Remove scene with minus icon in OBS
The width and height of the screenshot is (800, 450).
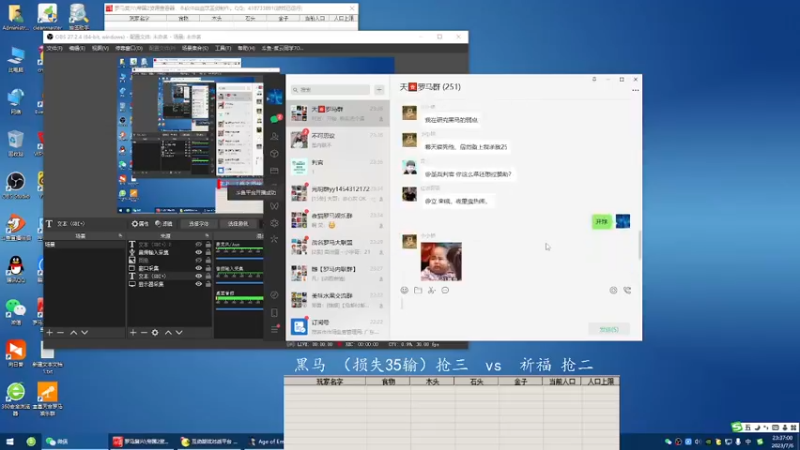(60, 333)
